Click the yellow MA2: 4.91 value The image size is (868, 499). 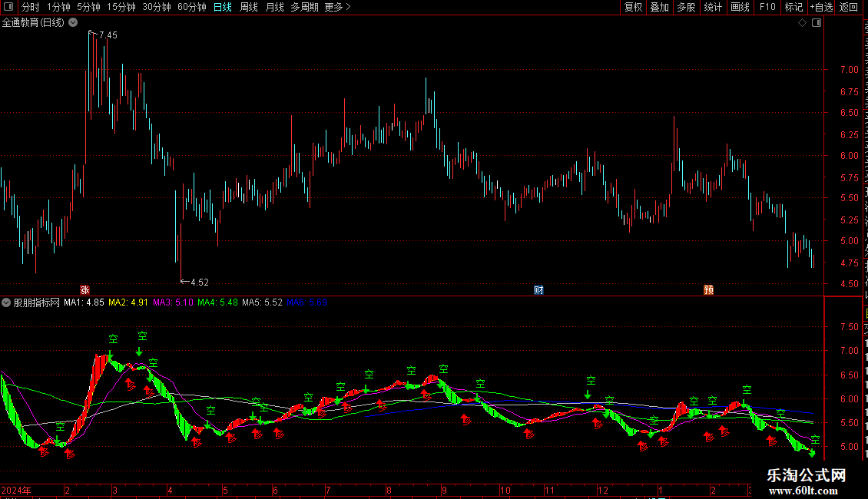(x=128, y=302)
